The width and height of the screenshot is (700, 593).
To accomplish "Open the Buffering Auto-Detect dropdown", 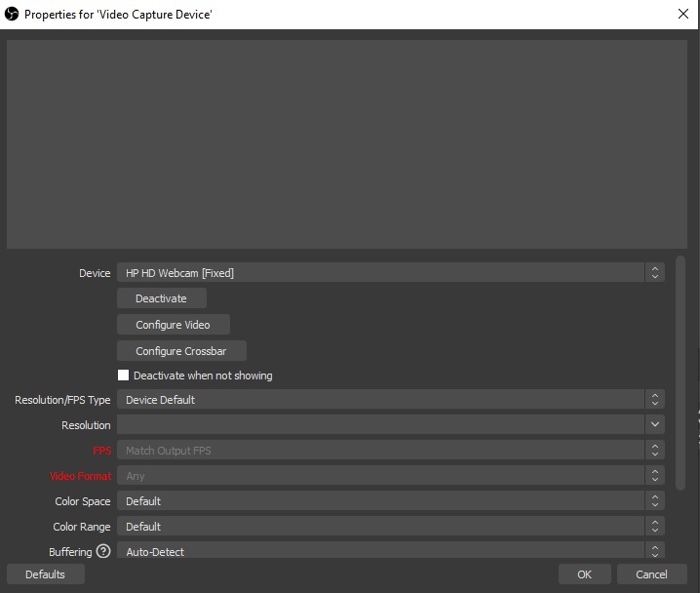I will pyautogui.click(x=391, y=550).
